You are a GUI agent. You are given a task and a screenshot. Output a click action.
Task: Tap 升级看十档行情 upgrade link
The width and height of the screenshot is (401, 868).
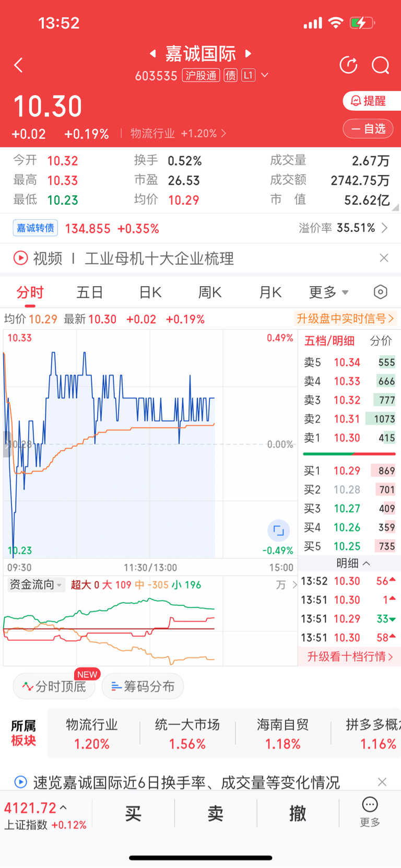(350, 656)
